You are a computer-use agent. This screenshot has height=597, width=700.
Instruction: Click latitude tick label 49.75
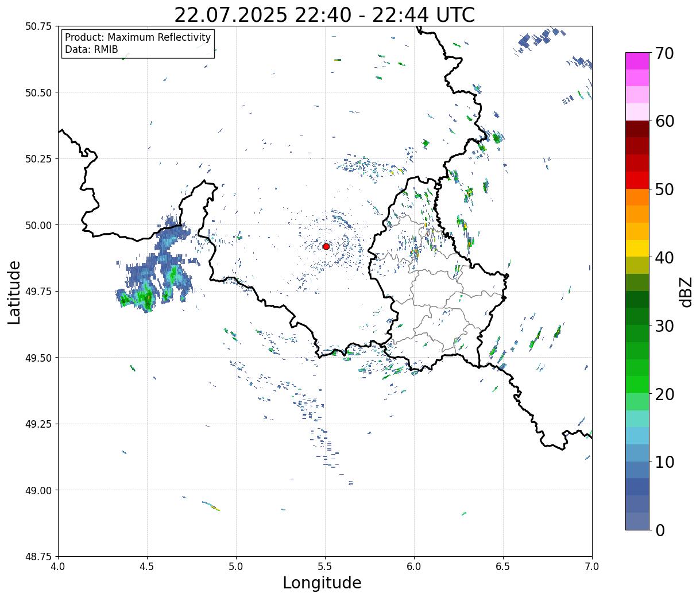(38, 292)
